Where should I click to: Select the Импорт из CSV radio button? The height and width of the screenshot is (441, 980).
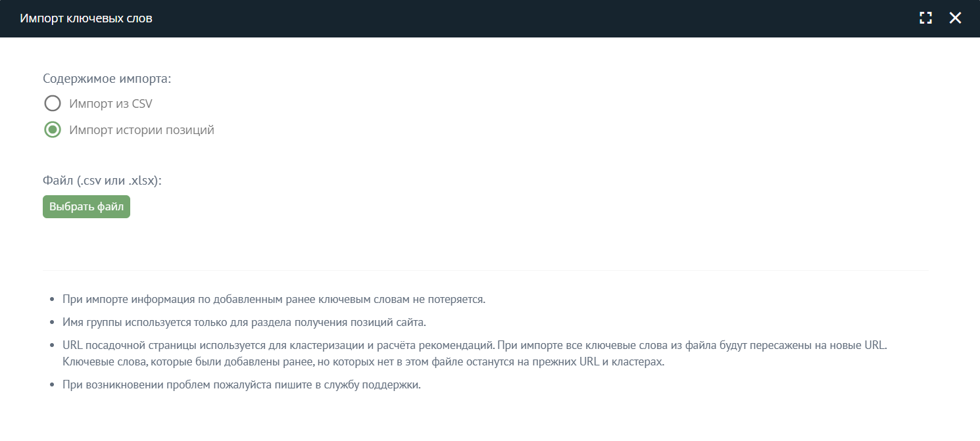tap(53, 104)
